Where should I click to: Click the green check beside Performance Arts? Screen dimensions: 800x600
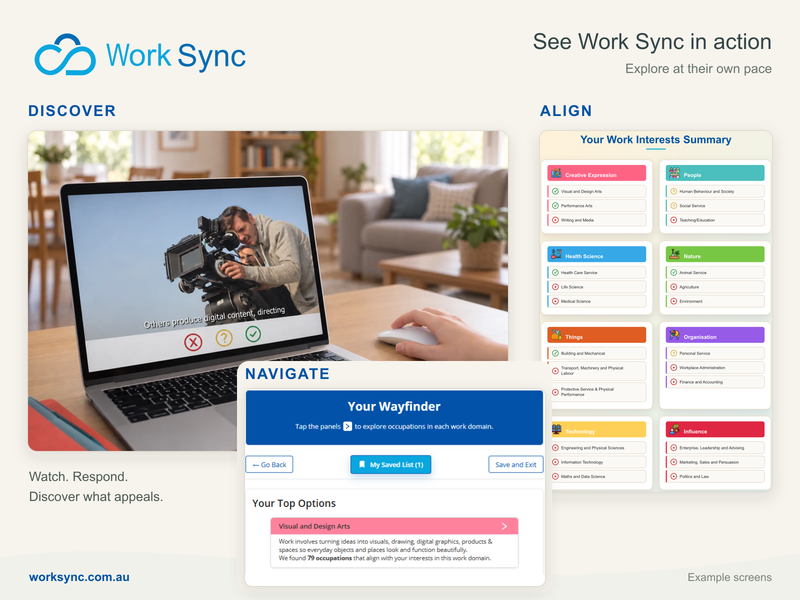tap(555, 206)
